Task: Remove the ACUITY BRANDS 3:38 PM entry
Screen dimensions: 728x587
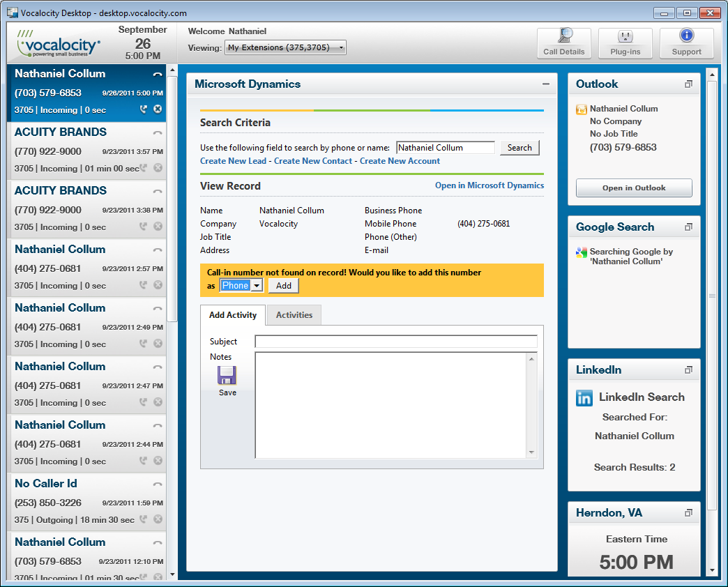Action: coord(158,226)
